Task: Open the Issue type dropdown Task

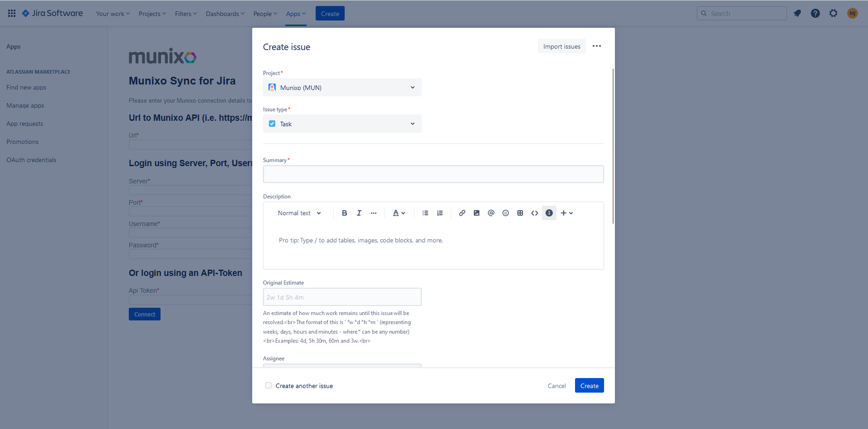Action: coord(342,123)
